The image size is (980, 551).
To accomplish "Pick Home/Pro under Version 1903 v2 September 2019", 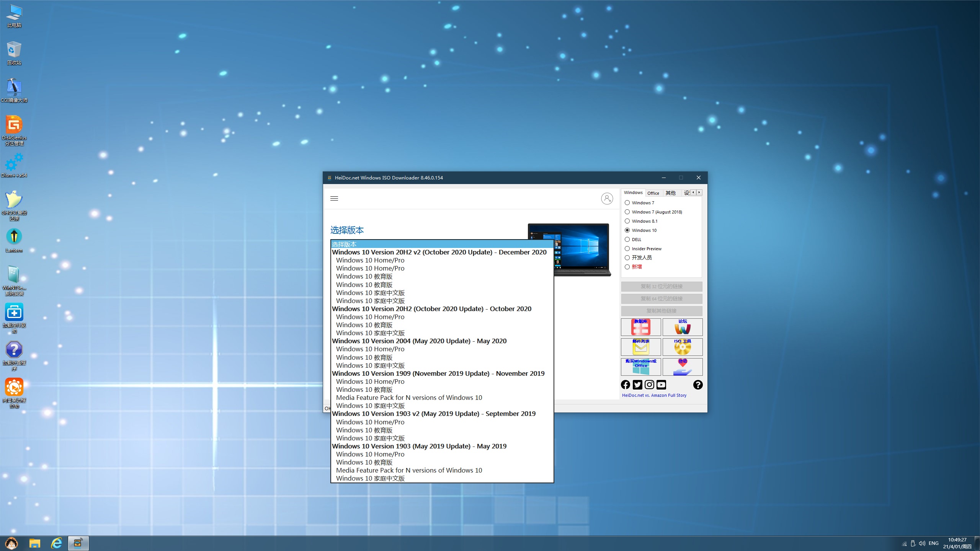I will (442, 422).
